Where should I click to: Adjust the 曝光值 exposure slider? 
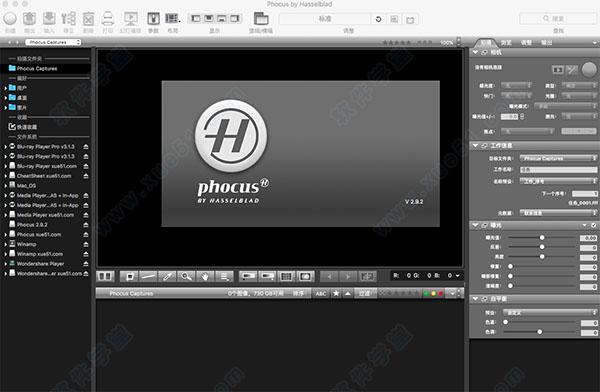(x=542, y=238)
